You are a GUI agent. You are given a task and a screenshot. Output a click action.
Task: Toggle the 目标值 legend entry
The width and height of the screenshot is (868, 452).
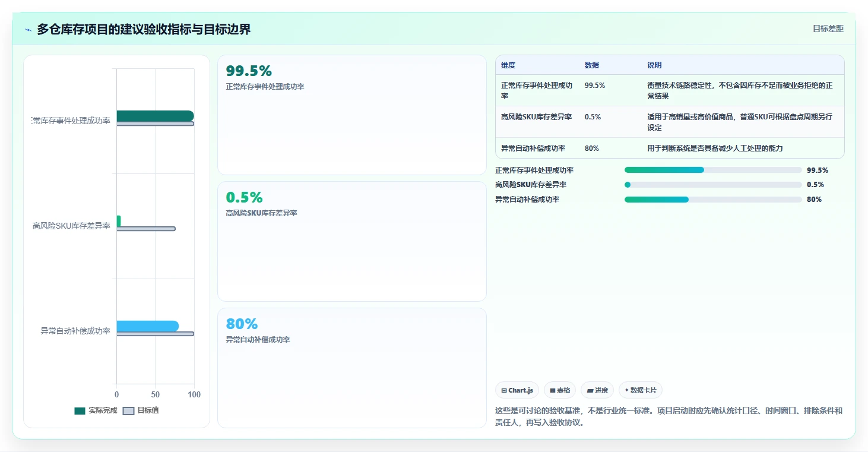click(141, 410)
